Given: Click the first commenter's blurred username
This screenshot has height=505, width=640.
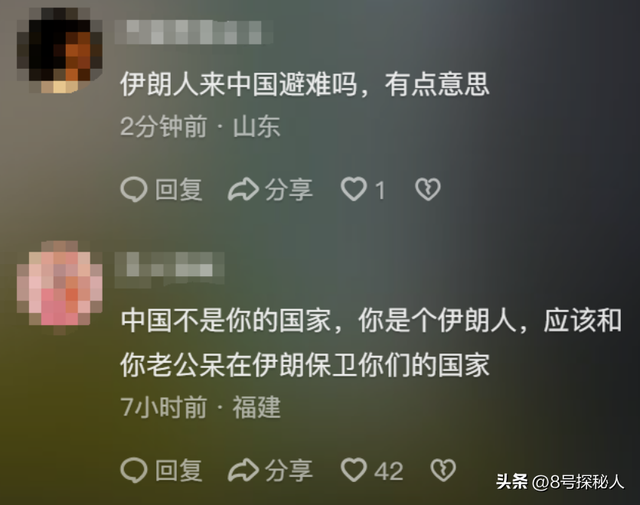Looking at the screenshot, I should (193, 32).
